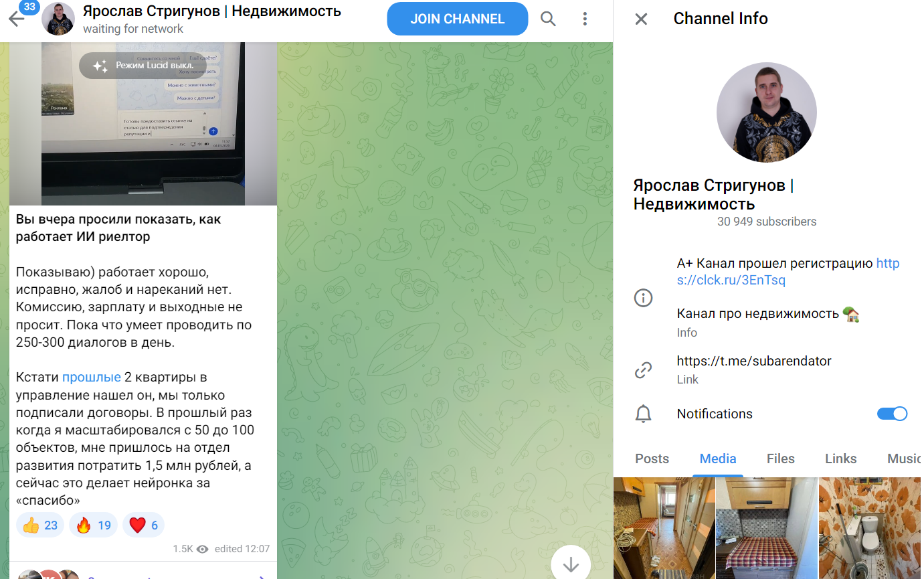Click the views eye icon on post
This screenshot has width=924, height=579.
coord(203,549)
